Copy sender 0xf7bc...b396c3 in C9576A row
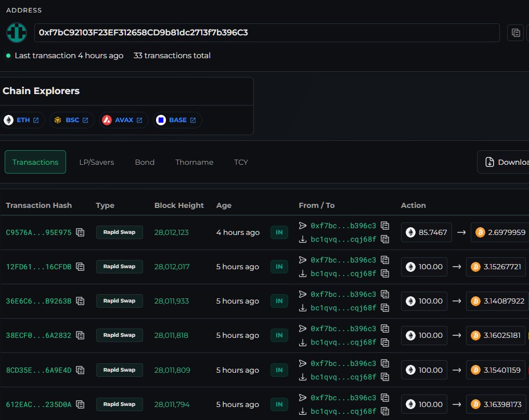This screenshot has height=420, width=529. pyautogui.click(x=385, y=226)
